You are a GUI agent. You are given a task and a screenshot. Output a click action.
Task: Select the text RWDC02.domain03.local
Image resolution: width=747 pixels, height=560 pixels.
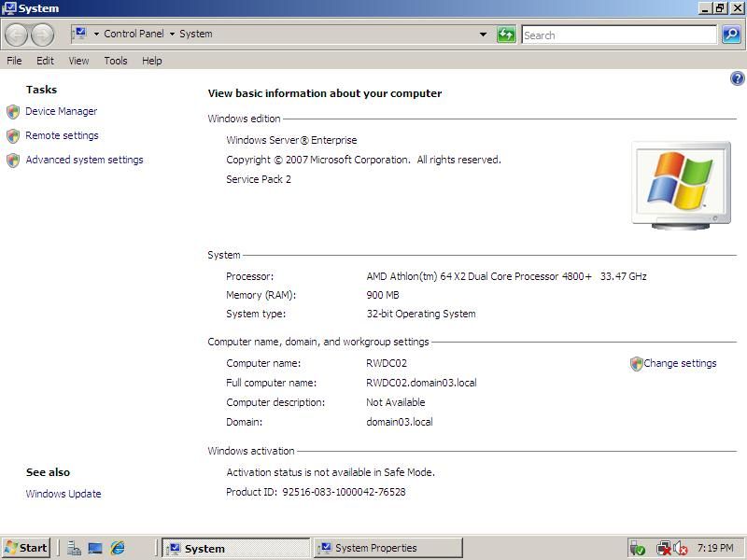(421, 383)
